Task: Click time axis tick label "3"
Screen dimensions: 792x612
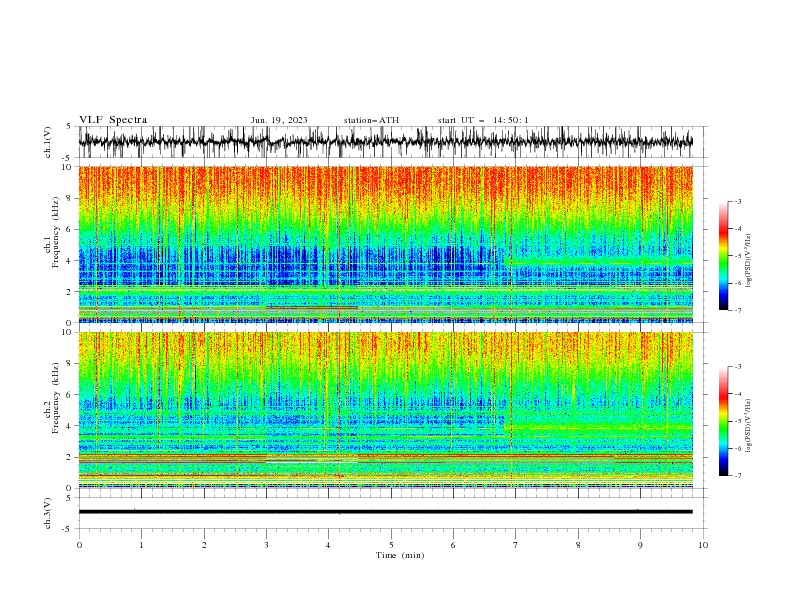Action: (266, 545)
